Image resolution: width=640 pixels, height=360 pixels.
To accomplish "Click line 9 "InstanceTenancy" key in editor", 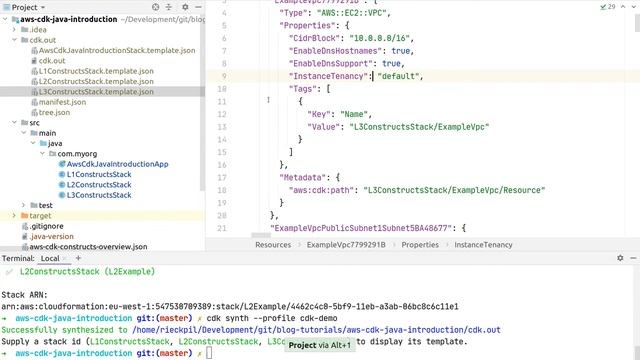I will tap(329, 76).
